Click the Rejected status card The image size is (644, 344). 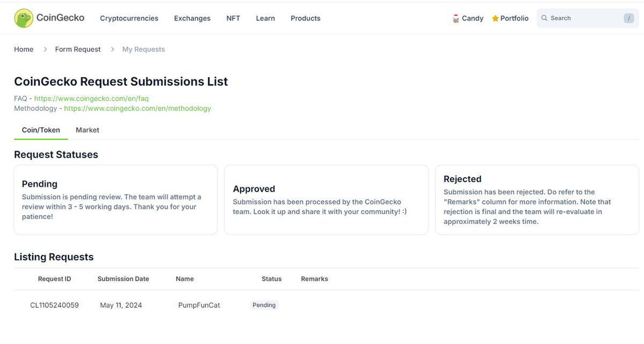537,200
